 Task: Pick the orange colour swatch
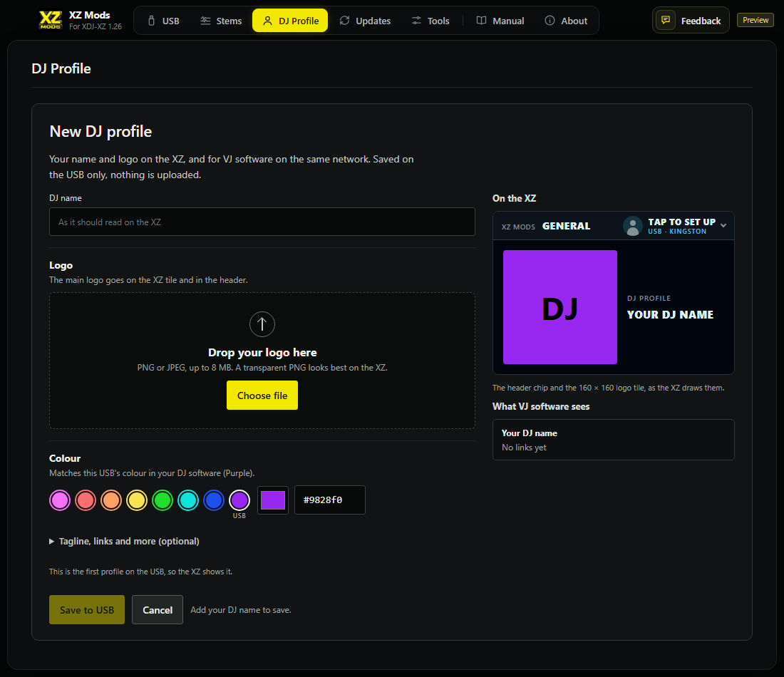click(x=111, y=500)
